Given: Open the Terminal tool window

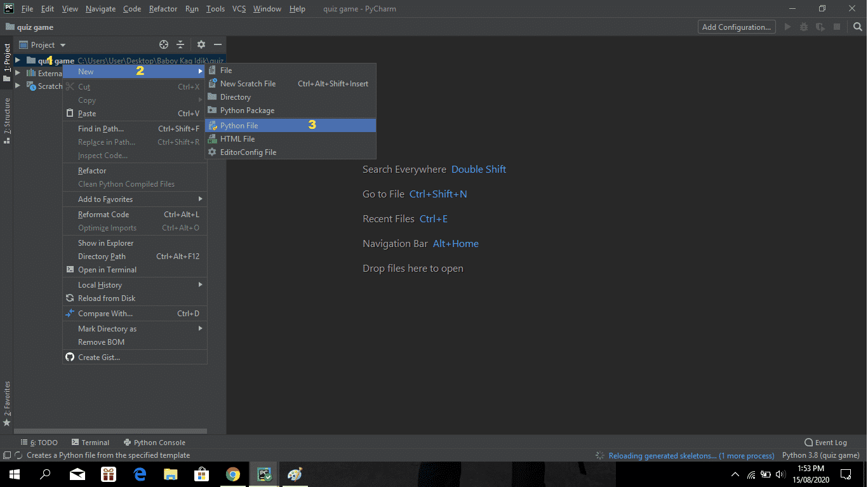Looking at the screenshot, I should coord(91,442).
